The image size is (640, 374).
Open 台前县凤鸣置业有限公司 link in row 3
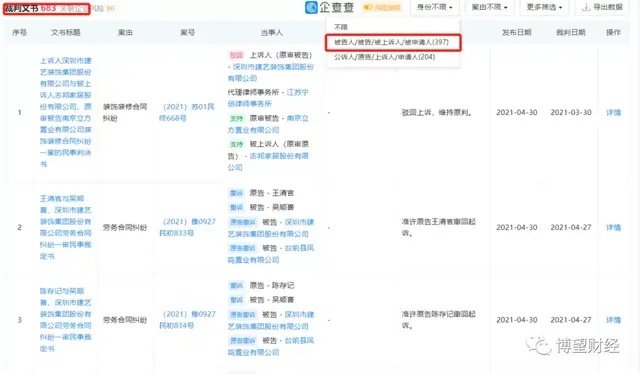coord(271,346)
